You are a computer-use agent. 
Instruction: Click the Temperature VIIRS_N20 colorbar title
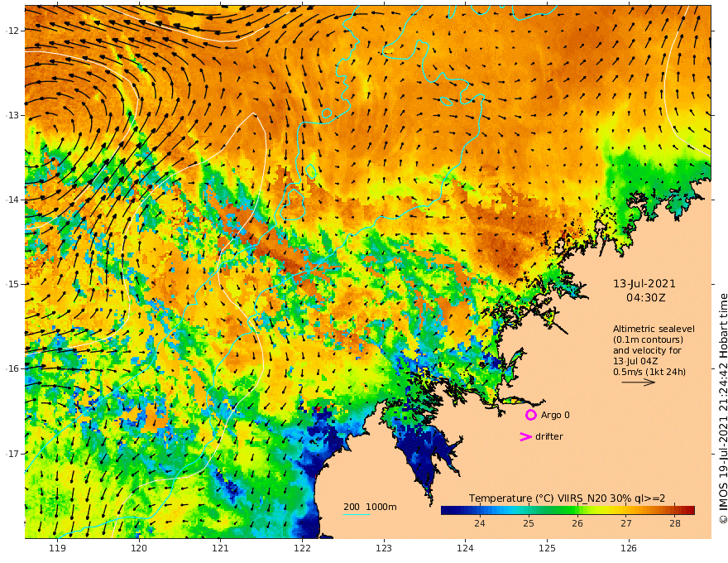point(567,498)
